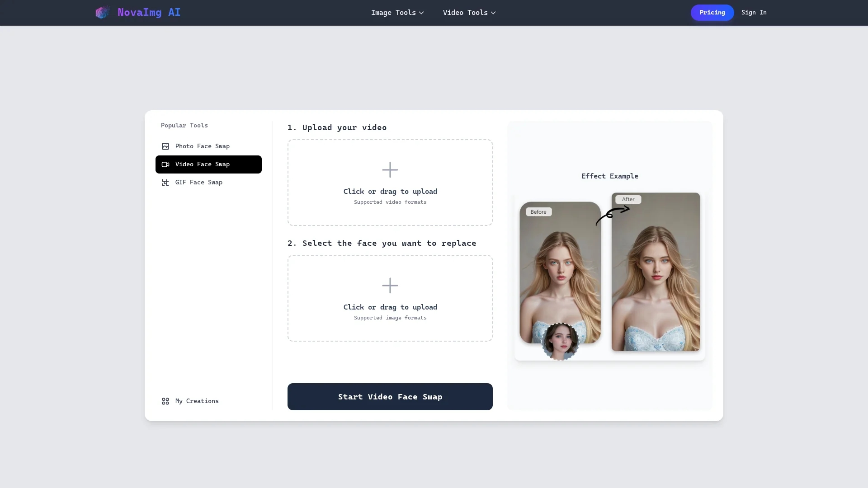This screenshot has width=868, height=488.
Task: Select Photo Face Swap tool
Action: pyautogui.click(x=208, y=146)
